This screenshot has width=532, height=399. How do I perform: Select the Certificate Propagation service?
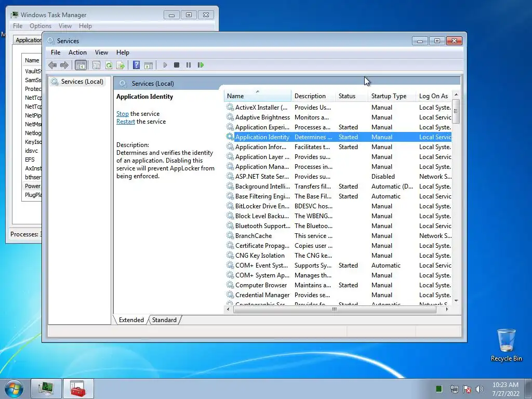coord(338,245)
